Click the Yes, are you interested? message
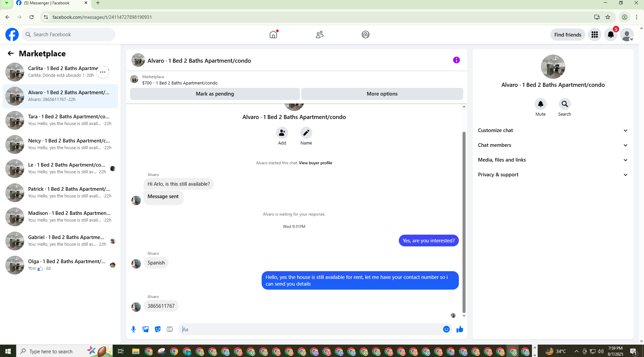644x357 pixels. 429,241
